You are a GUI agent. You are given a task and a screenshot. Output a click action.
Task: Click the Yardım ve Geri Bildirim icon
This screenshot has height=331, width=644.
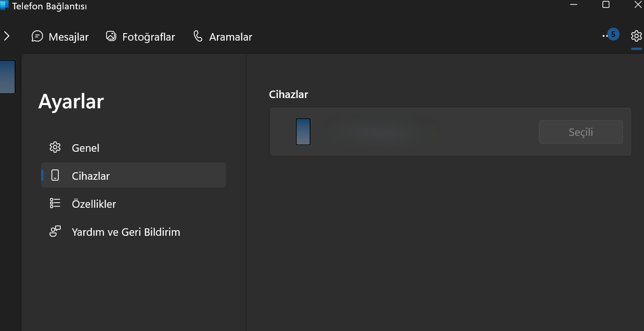coord(55,232)
